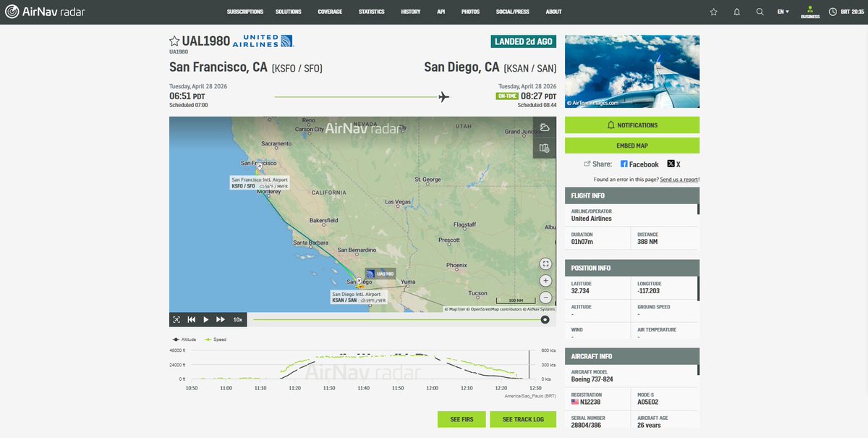Click the Flight Info section header
Screen dimensions: 868x438
[x=632, y=195]
